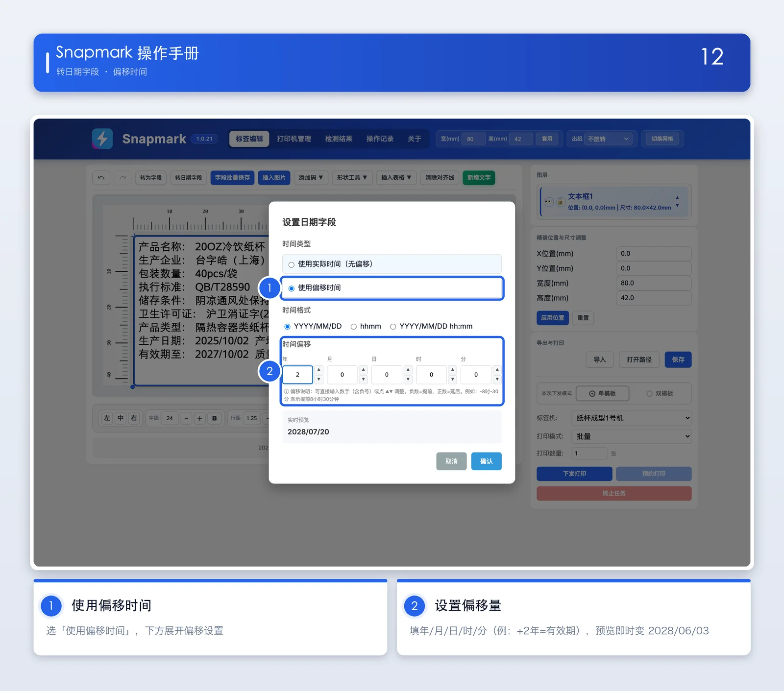
Task: Click the lock icon on 文本框1 layer
Action: [560, 202]
